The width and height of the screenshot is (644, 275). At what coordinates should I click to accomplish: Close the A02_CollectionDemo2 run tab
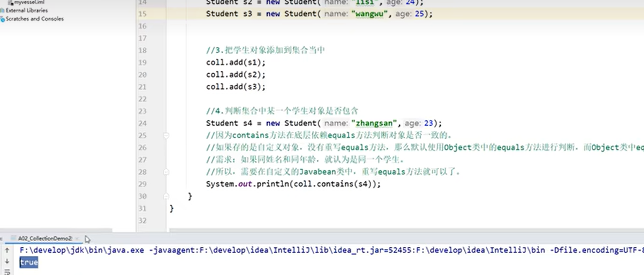pos(76,239)
